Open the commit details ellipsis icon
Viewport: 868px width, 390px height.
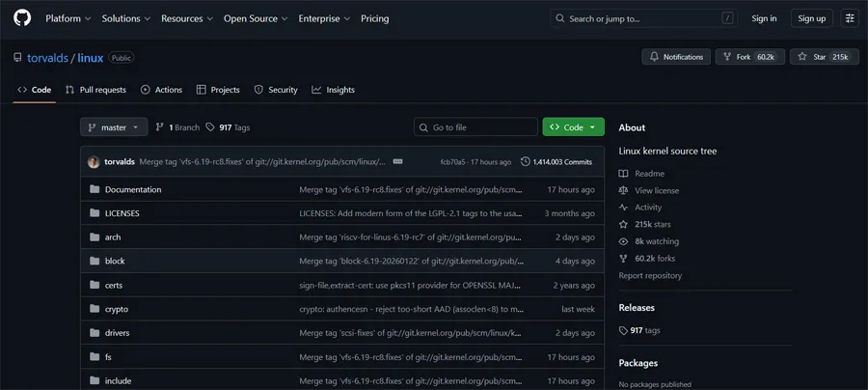(397, 162)
